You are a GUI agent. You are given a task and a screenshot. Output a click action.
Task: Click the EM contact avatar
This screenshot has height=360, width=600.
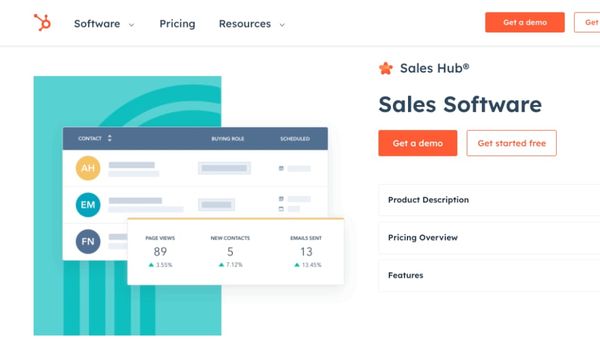click(x=88, y=205)
